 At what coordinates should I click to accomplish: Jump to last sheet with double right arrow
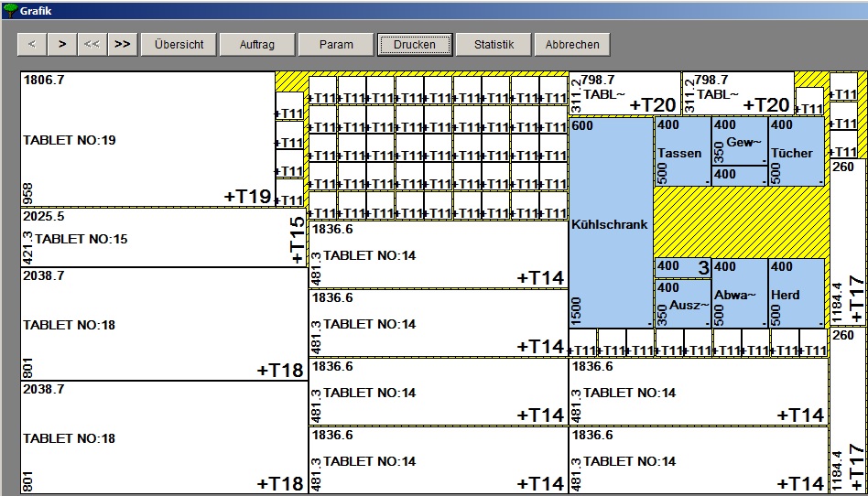122,44
